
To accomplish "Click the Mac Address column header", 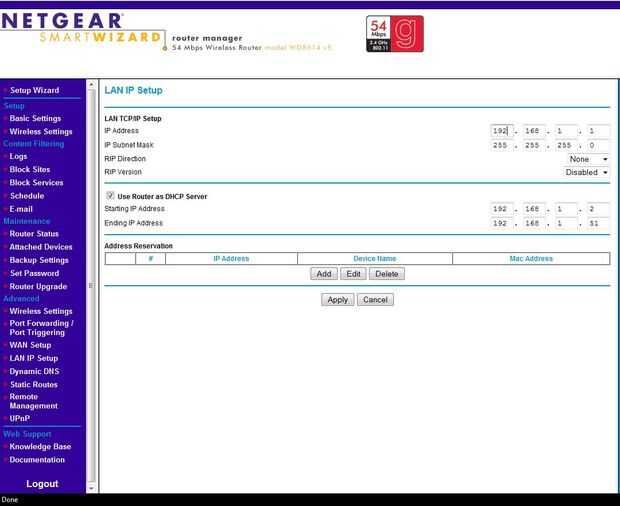I will (x=531, y=259).
